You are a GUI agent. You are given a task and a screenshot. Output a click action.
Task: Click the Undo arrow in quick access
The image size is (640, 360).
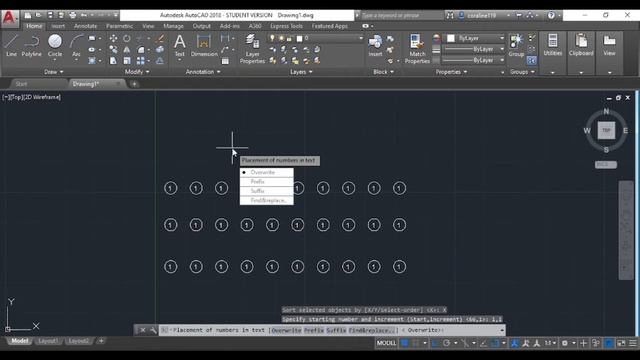[84, 15]
